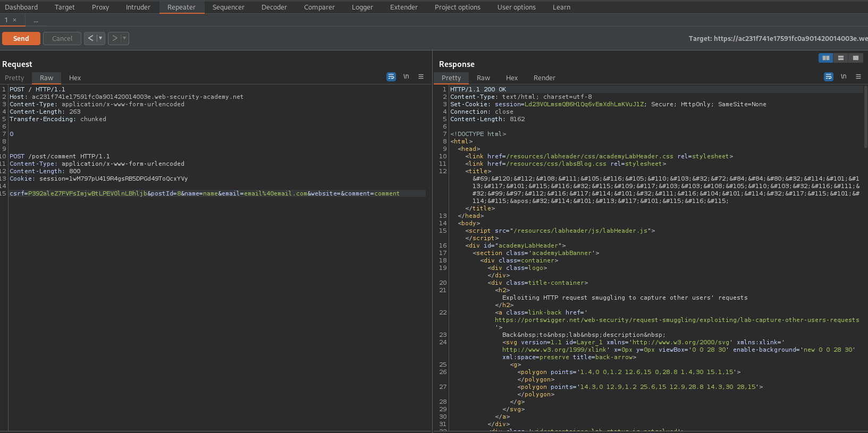
Task: Open Response panel hamburger options menu
Action: coord(858,77)
